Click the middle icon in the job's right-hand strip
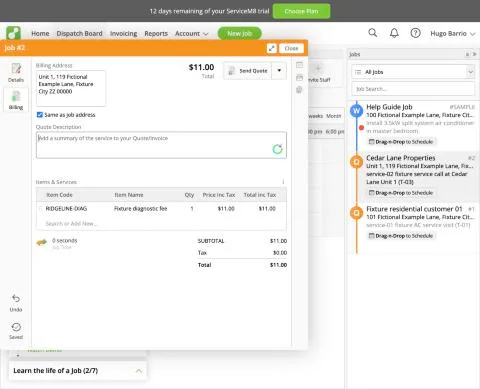 [299, 78]
